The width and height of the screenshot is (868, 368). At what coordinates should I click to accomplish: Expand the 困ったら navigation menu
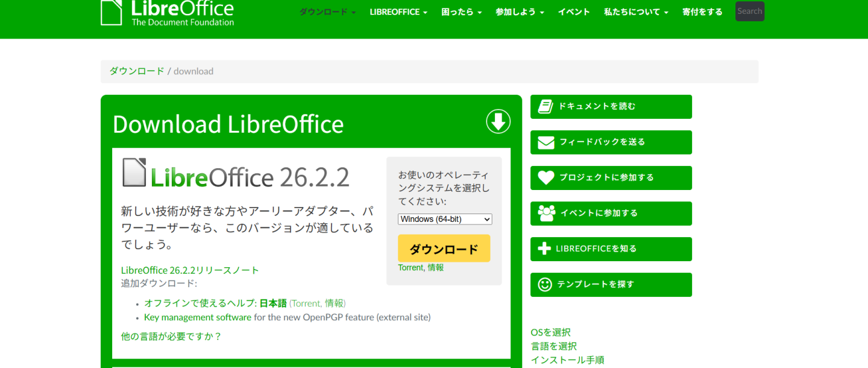462,12
